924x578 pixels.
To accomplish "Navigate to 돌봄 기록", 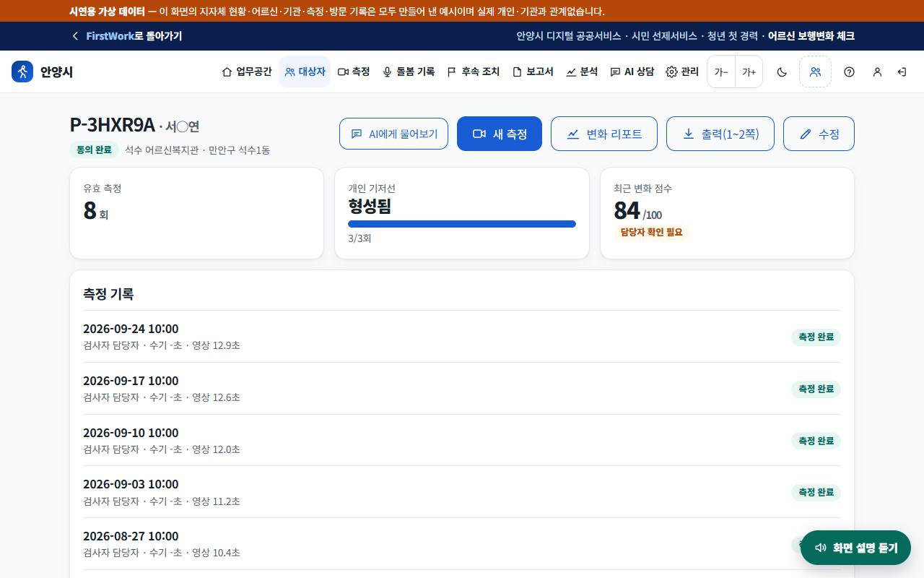I will (x=409, y=72).
